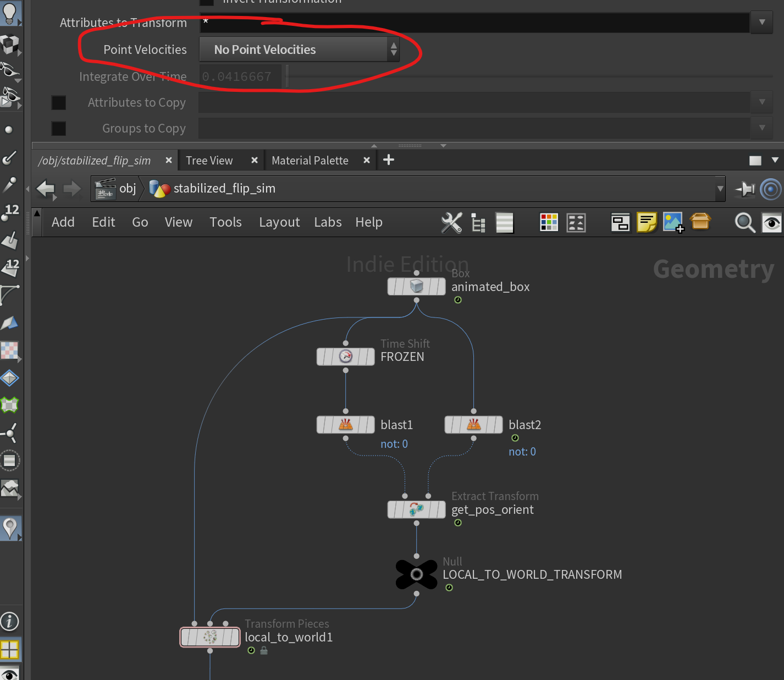This screenshot has height=680, width=784.
Task: Click the wrench tools icon
Action: pos(451,222)
